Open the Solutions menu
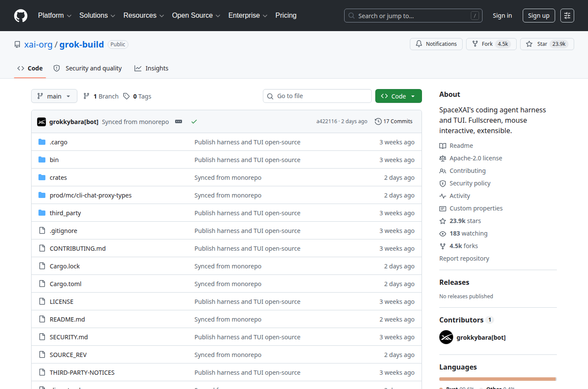Image resolution: width=588 pixels, height=389 pixels. tap(97, 16)
